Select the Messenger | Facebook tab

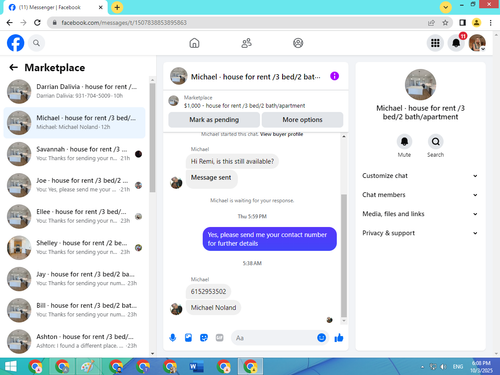coord(55,7)
